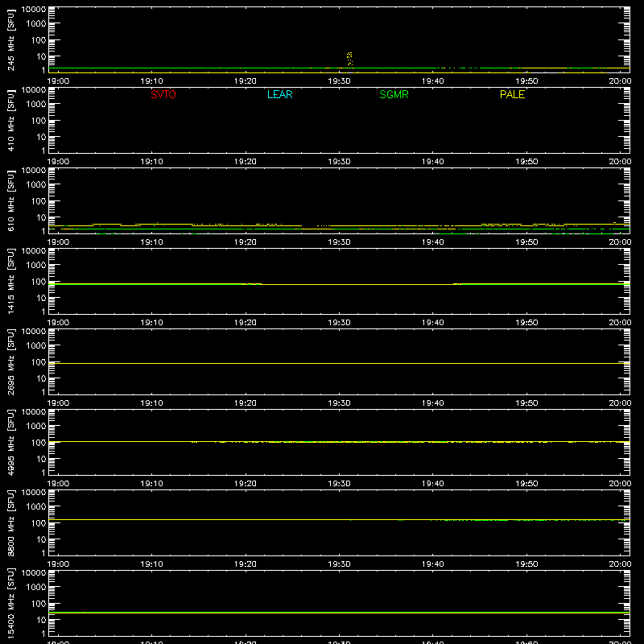Click the 19:10 tick under the 410 MHz panel
Viewport: 644px width, 644px height.
point(152,162)
